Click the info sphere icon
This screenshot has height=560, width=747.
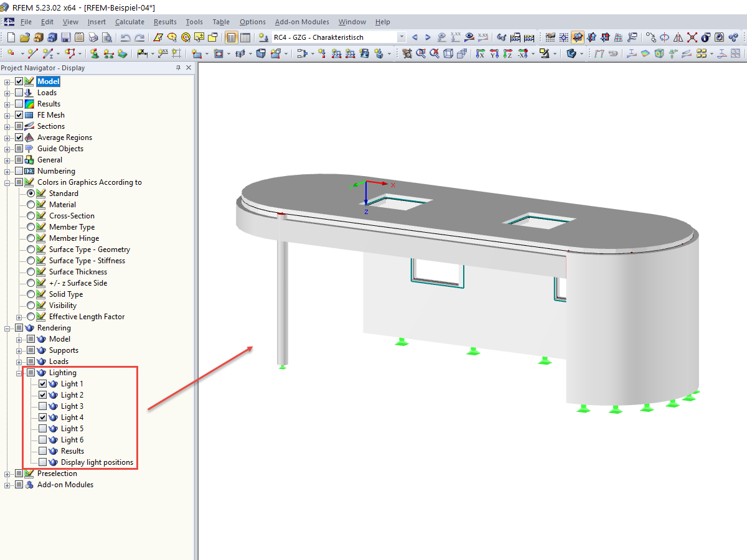click(x=706, y=37)
